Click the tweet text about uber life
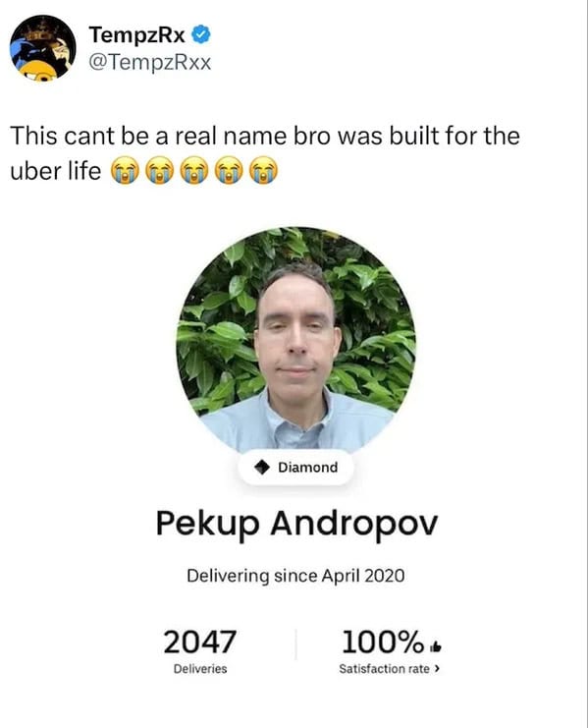588x728 pixels. [x=265, y=153]
